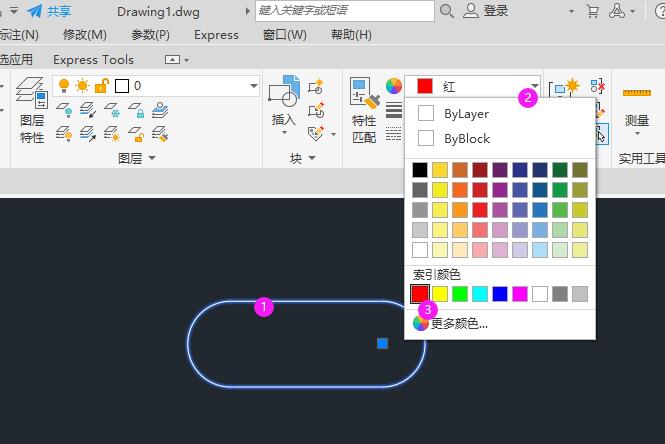Choose ByLayer in the color list
Screen dimensions: 665x444
(500, 114)
